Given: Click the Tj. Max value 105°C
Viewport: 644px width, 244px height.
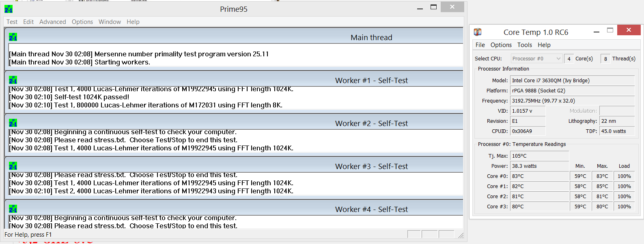Looking at the screenshot, I should 539,156.
